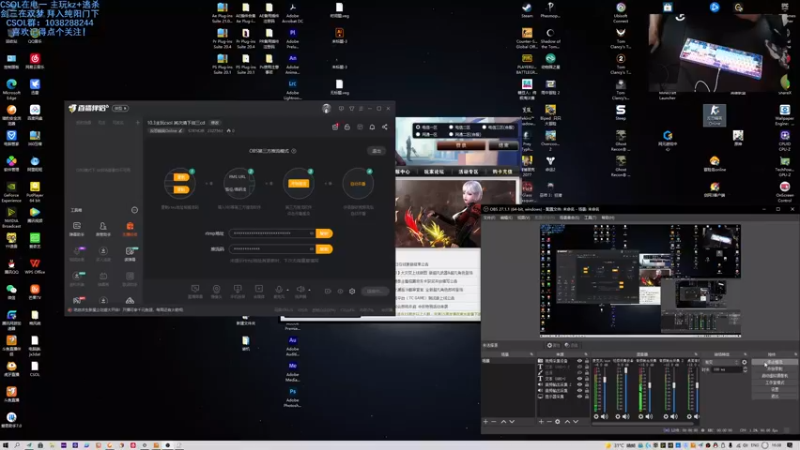Viewport: 800px width, 450px height.
Task: Move selected source down in OBS
Action: pos(576,421)
